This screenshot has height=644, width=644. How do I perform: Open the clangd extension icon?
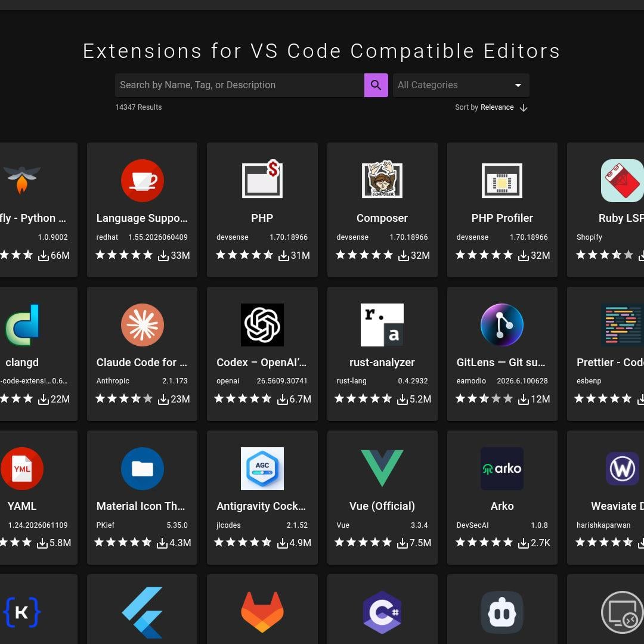click(22, 325)
